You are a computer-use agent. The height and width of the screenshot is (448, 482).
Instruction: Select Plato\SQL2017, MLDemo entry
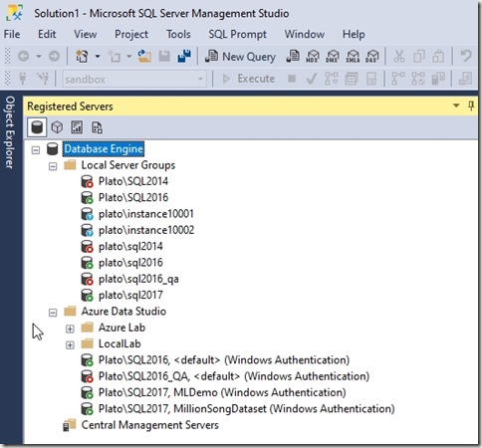pos(222,392)
